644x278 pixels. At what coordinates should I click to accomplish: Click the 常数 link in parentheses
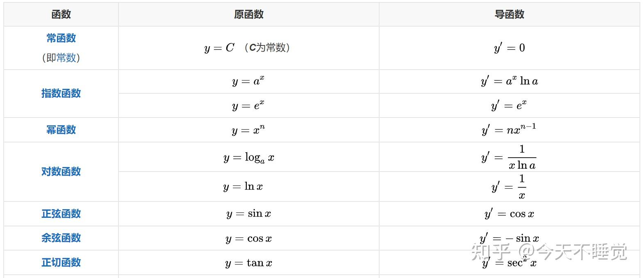[66, 58]
